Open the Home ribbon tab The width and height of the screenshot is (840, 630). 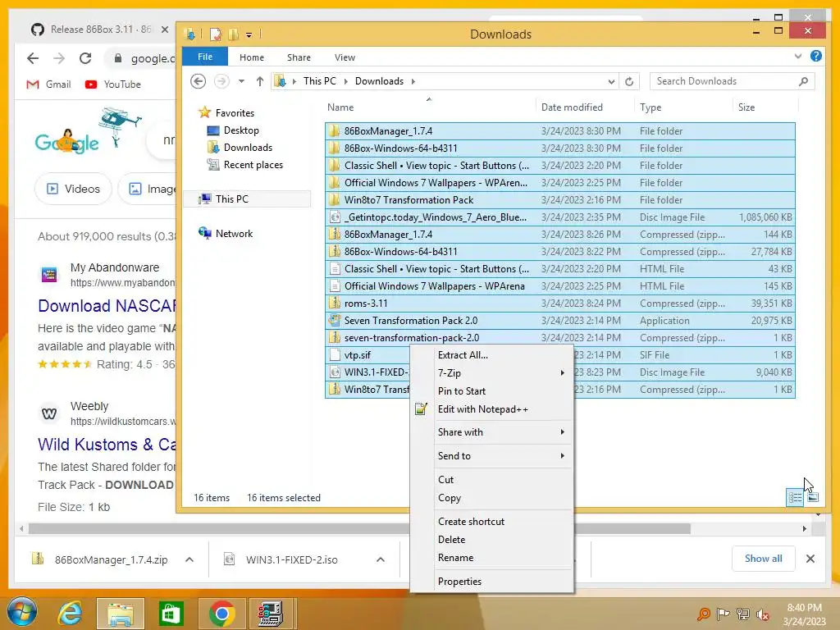click(x=252, y=57)
